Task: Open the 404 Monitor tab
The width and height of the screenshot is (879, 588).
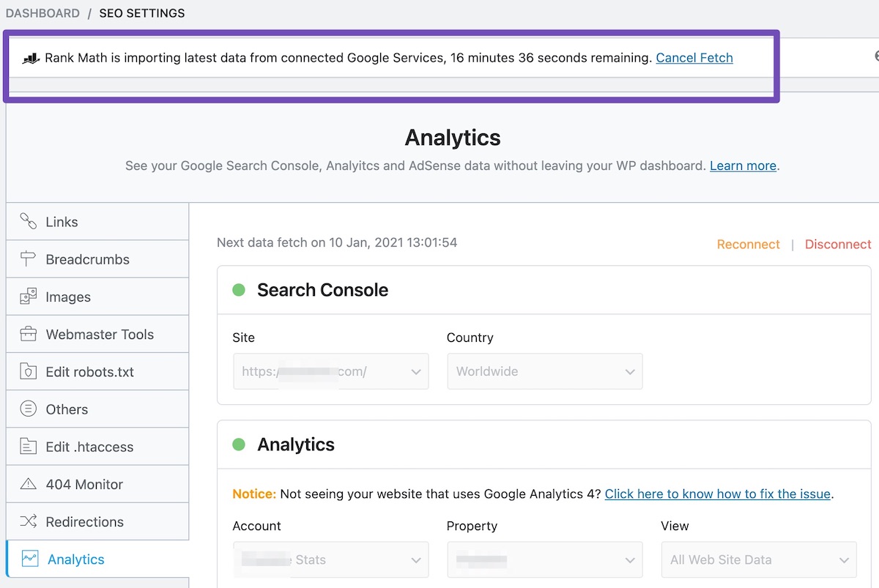Action: click(97, 484)
